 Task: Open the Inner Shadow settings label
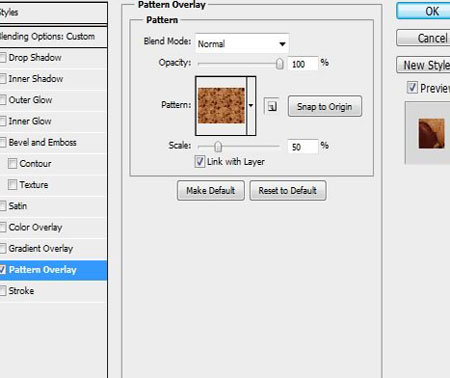(x=36, y=79)
